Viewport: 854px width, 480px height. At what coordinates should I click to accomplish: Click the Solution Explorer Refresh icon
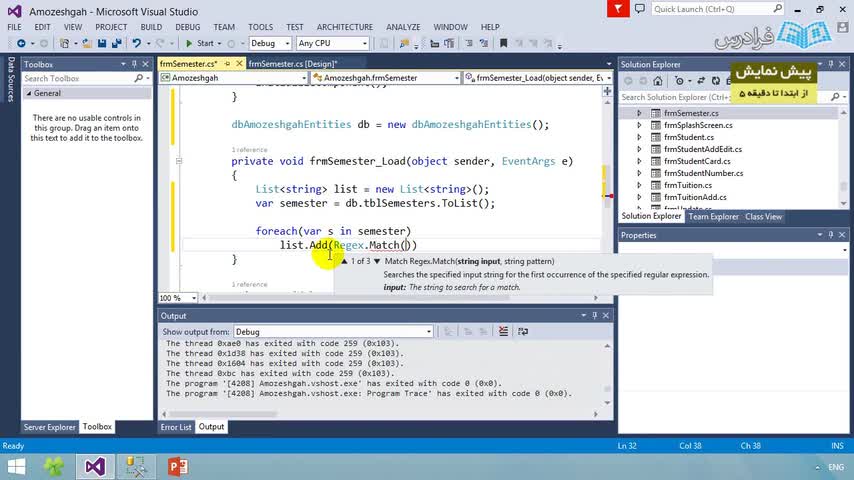click(716, 81)
